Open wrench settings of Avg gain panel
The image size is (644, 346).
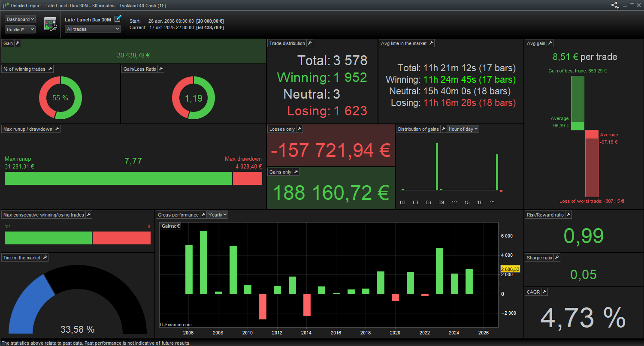(550, 43)
